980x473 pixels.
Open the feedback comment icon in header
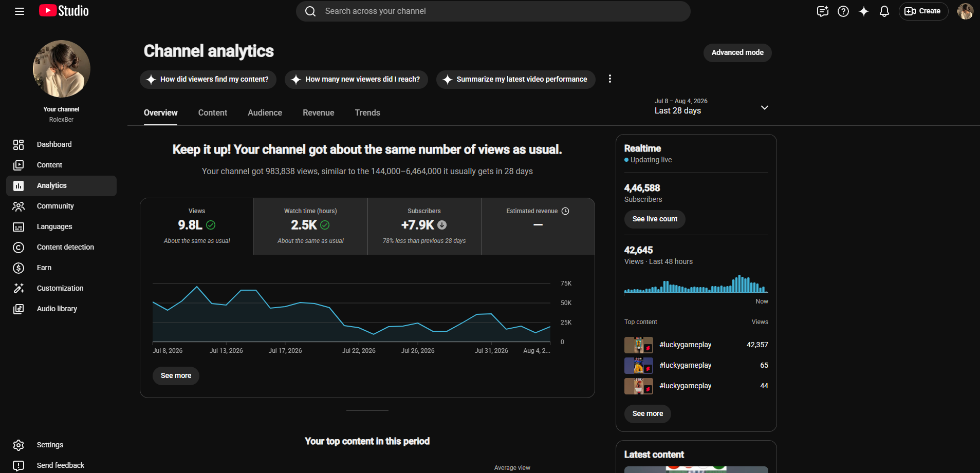click(823, 11)
